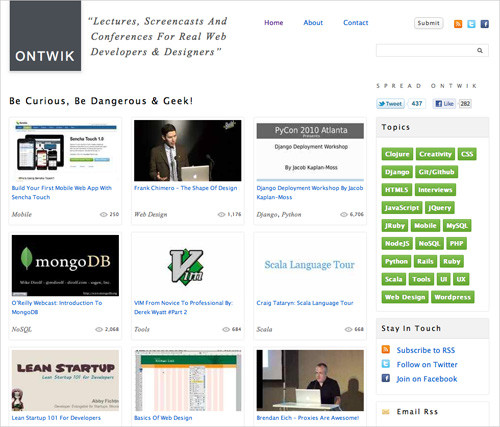The width and height of the screenshot is (500, 427).
Task: Open the RSS feed icon in header
Action: pos(458,24)
